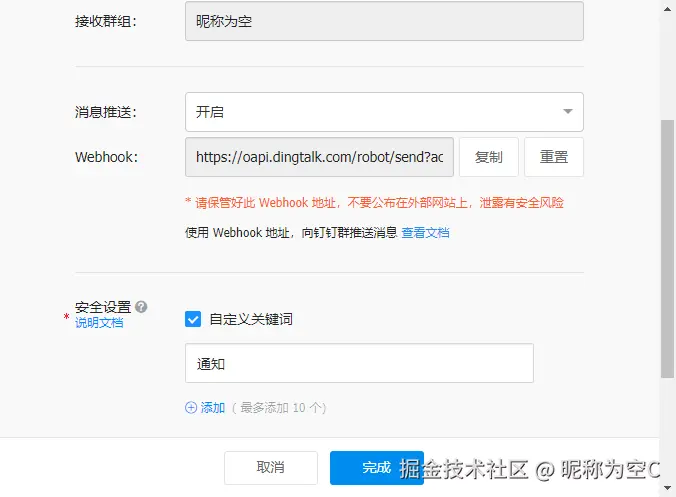This screenshot has height=497, width=676.
Task: Click the plus circle icon before 添加
Action: coord(191,407)
